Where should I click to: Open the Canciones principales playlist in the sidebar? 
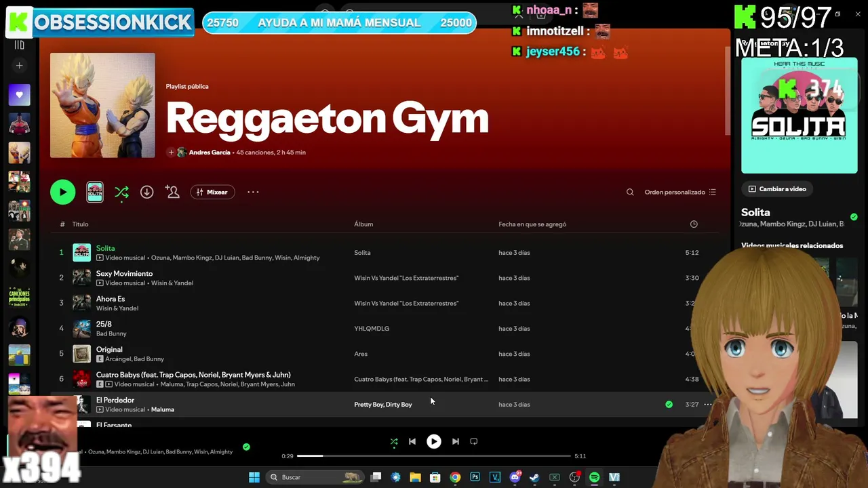click(x=19, y=297)
